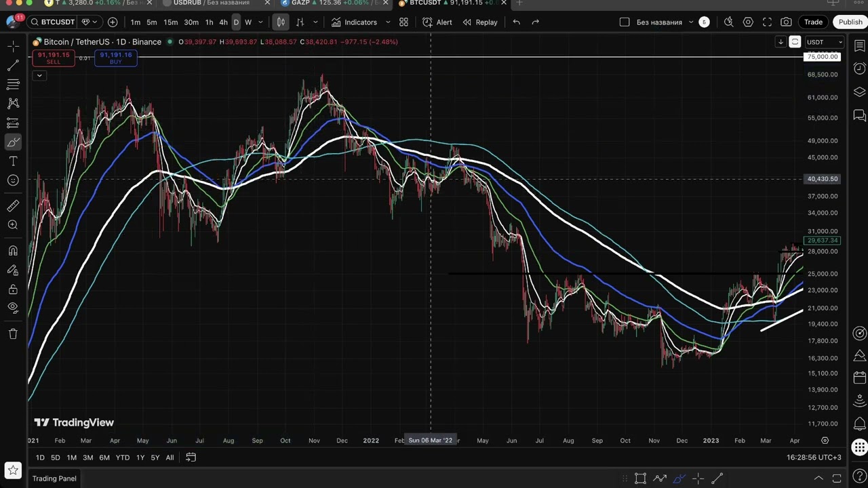The width and height of the screenshot is (868, 488).
Task: Expand the 'Без названия' layout dropdown
Action: (691, 22)
